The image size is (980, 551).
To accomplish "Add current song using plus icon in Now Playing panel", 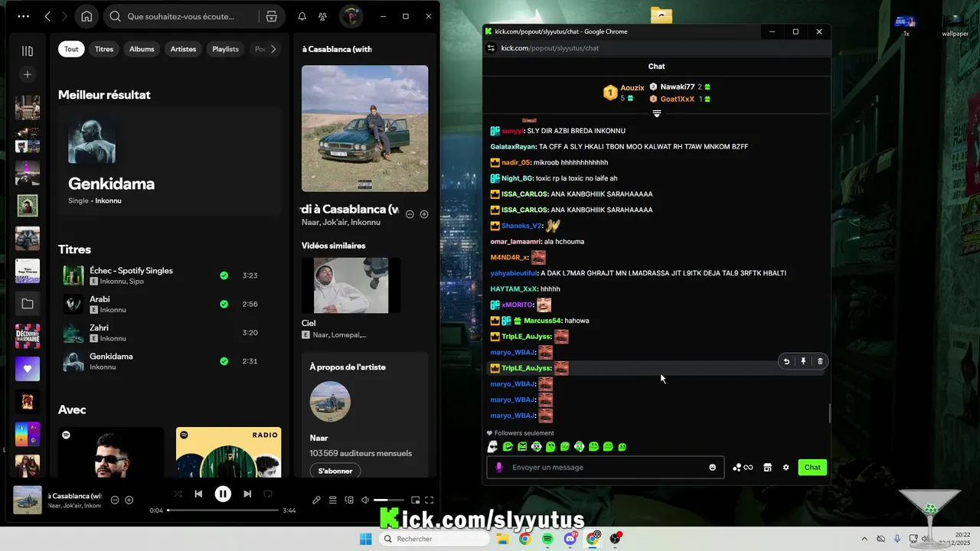I will 424,214.
